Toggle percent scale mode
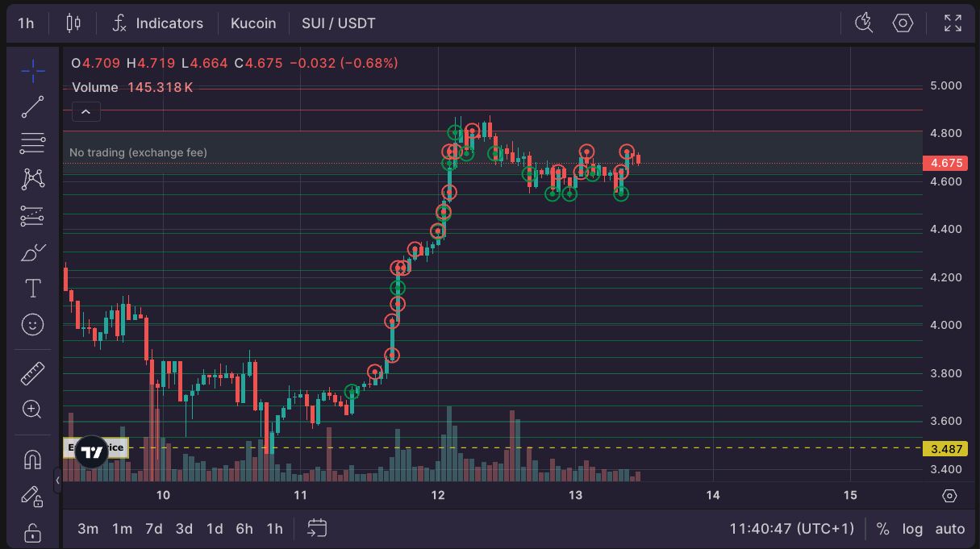This screenshot has width=980, height=549. 882,529
